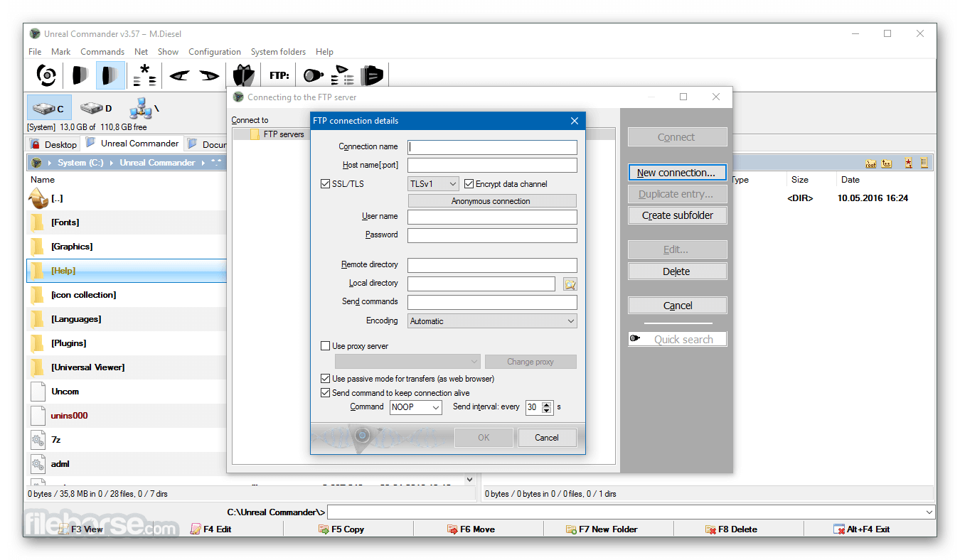The width and height of the screenshot is (960, 560).
Task: Click the left-pointing eye toolbar icon
Action: (x=179, y=75)
